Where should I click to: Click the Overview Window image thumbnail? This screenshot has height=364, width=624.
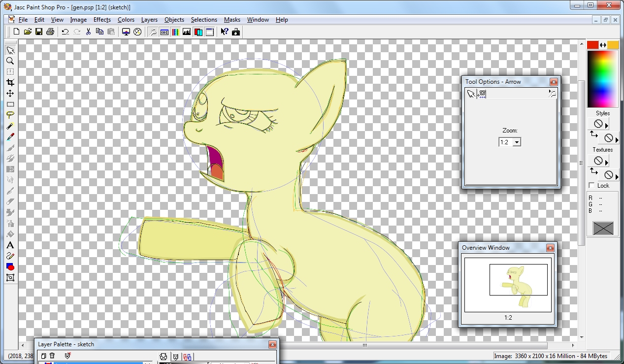click(x=508, y=284)
